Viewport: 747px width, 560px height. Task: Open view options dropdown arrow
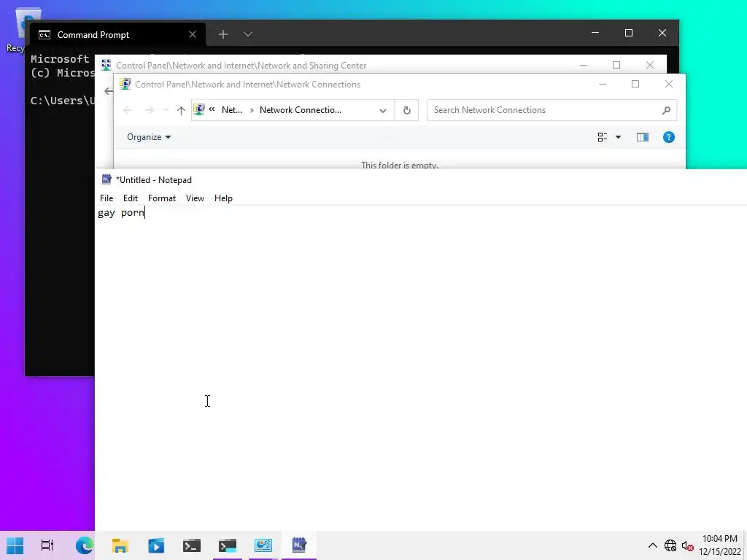[618, 137]
